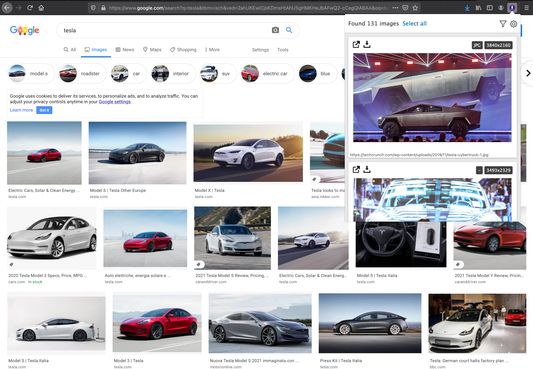Open page actions three-dot menu in URL bar
This screenshot has width=533, height=369.
[x=395, y=7]
